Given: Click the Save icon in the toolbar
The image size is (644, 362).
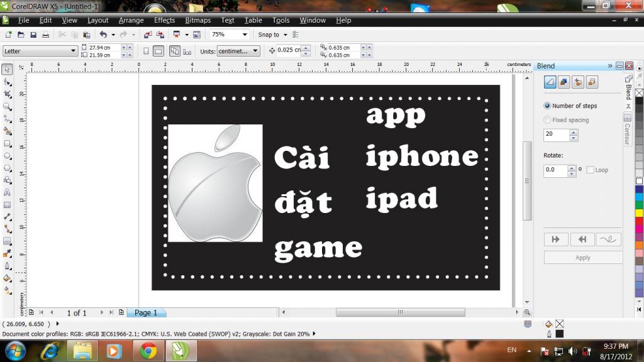Looking at the screenshot, I should point(33,35).
